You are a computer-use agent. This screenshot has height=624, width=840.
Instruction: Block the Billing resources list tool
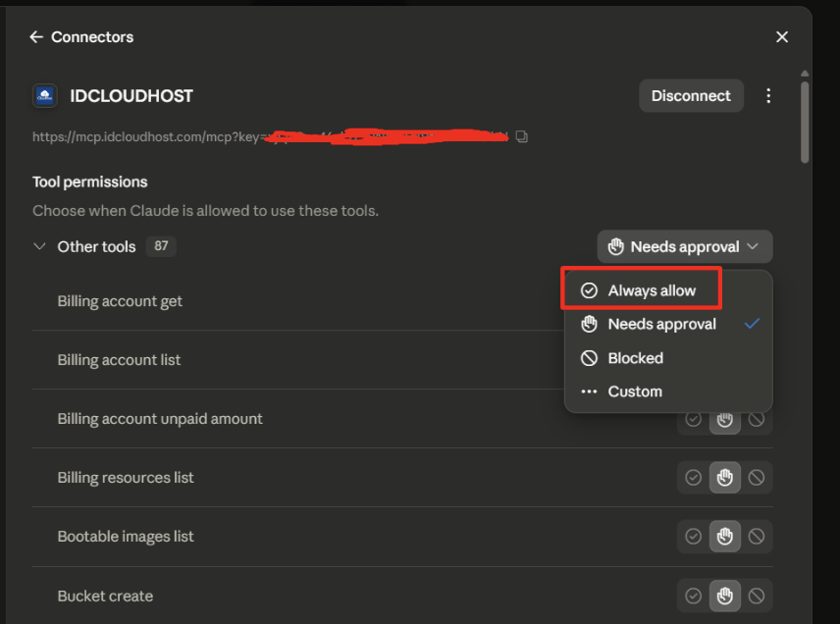pyautogui.click(x=757, y=477)
